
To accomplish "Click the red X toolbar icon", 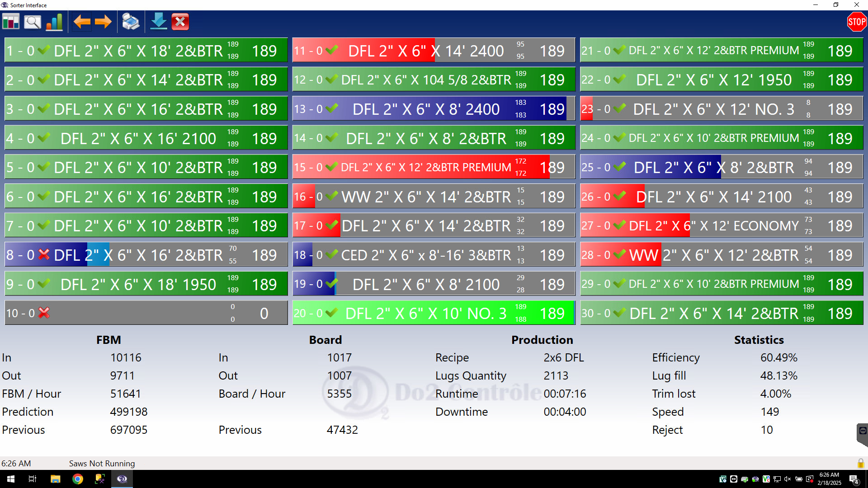I will coord(180,22).
